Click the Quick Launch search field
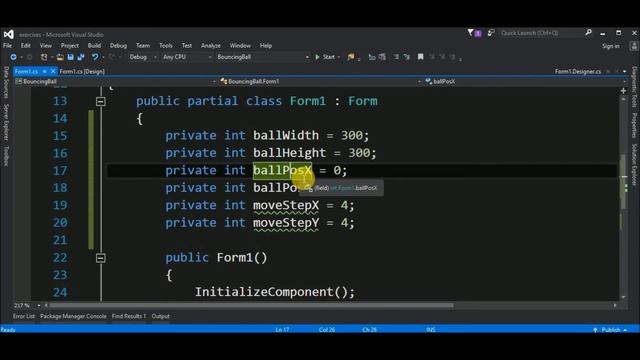 point(542,33)
